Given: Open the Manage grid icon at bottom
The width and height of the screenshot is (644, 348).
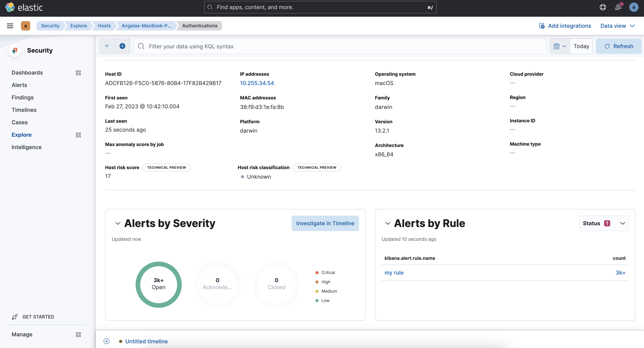Looking at the screenshot, I should 78,334.
